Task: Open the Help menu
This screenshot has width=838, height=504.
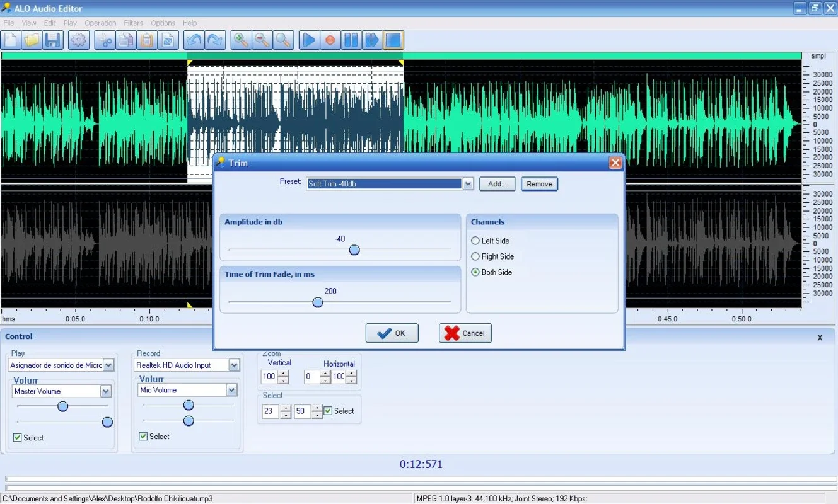Action: pos(190,23)
